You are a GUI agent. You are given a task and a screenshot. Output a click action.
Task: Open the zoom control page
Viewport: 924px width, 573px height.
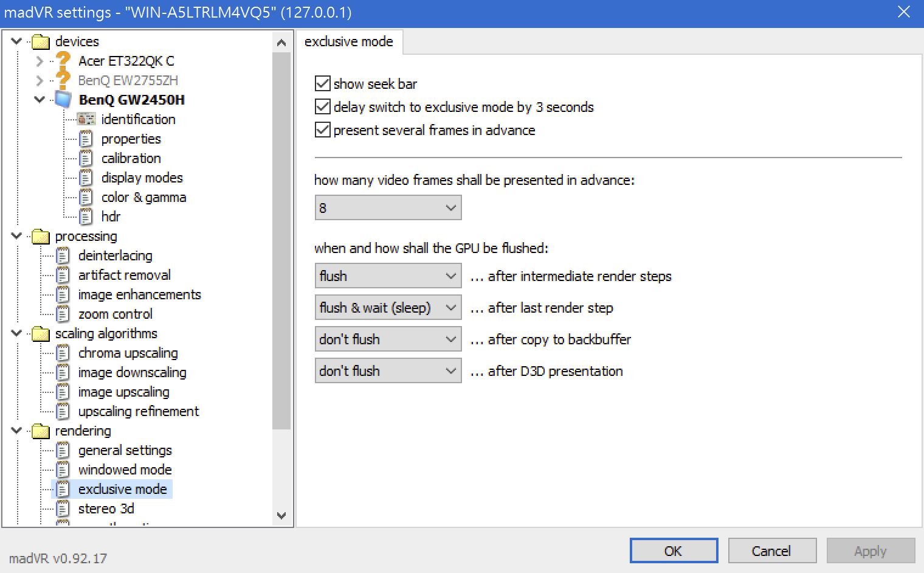tap(115, 314)
